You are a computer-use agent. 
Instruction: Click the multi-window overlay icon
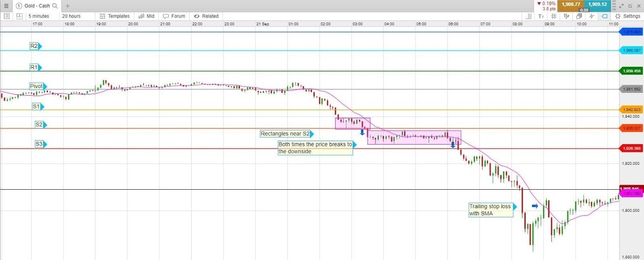click(x=579, y=16)
